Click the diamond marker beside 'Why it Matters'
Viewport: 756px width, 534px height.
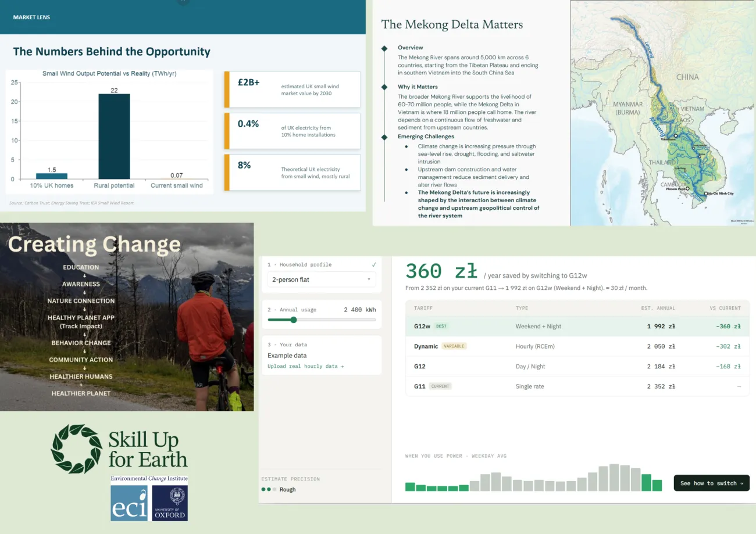(384, 87)
